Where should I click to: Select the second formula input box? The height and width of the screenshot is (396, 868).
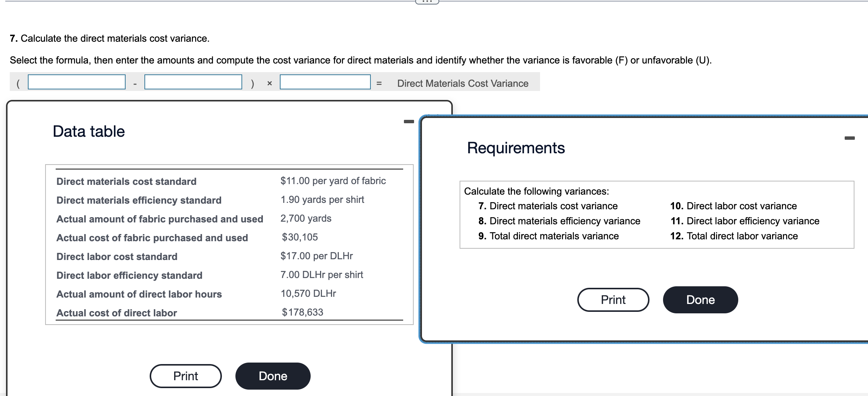(x=193, y=82)
